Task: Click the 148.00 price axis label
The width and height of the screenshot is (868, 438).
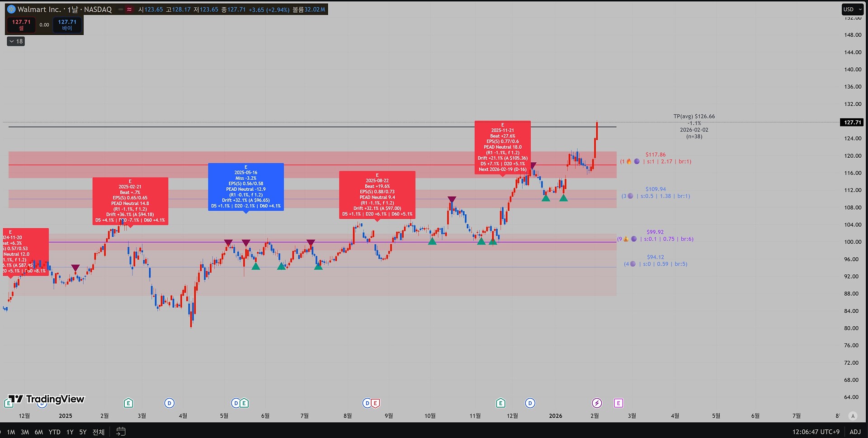Action: pyautogui.click(x=853, y=35)
